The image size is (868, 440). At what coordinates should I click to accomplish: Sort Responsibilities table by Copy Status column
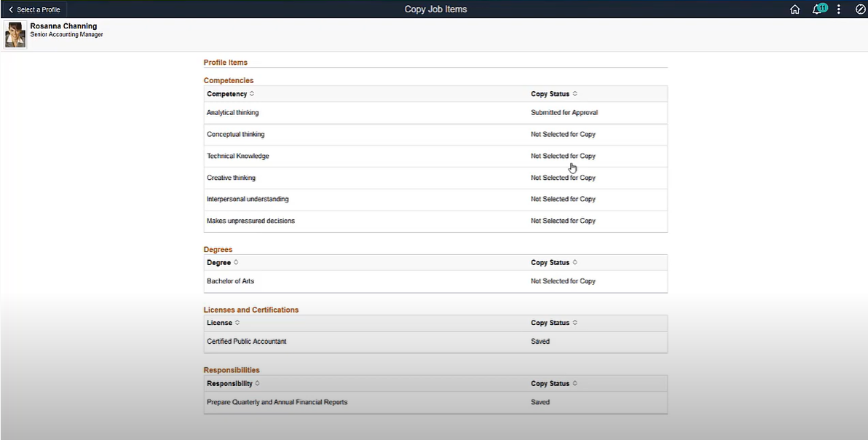click(553, 384)
